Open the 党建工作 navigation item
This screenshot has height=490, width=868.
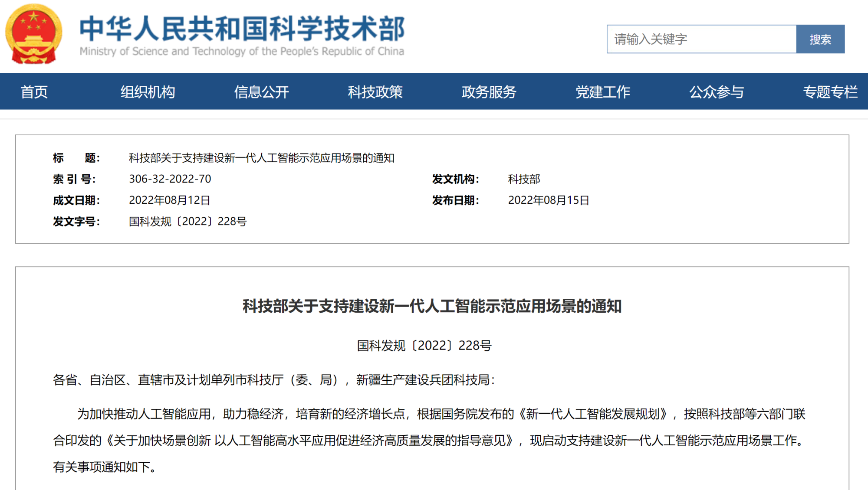tap(602, 92)
